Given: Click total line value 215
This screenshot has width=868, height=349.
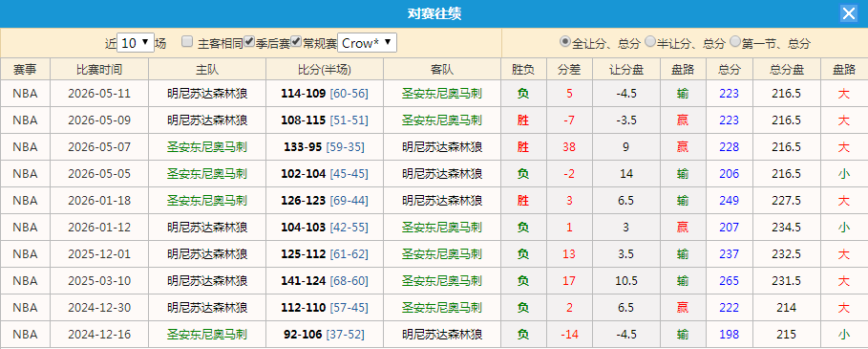Looking at the screenshot, I should (787, 335).
